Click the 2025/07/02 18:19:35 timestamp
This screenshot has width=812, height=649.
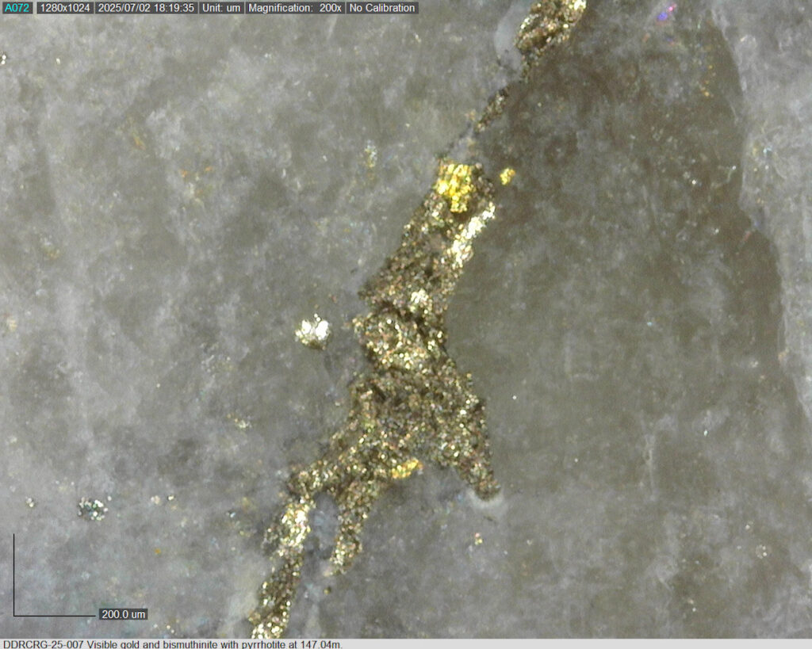[145, 8]
